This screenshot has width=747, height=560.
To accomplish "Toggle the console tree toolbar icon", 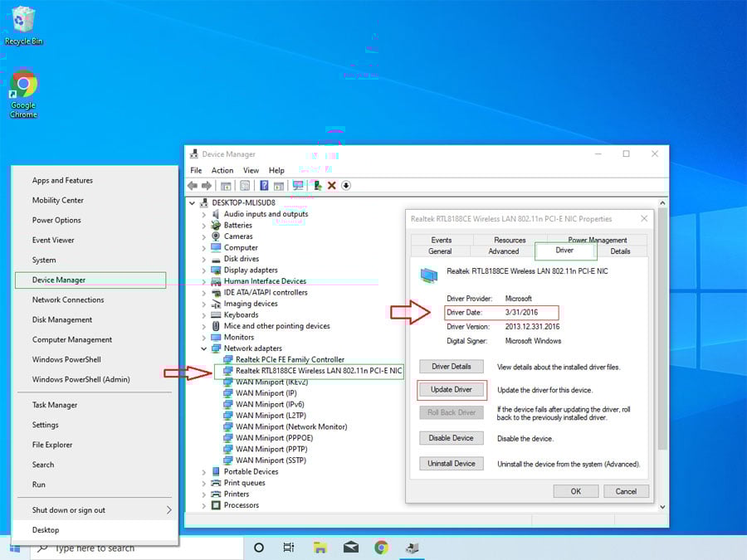I will tap(226, 186).
